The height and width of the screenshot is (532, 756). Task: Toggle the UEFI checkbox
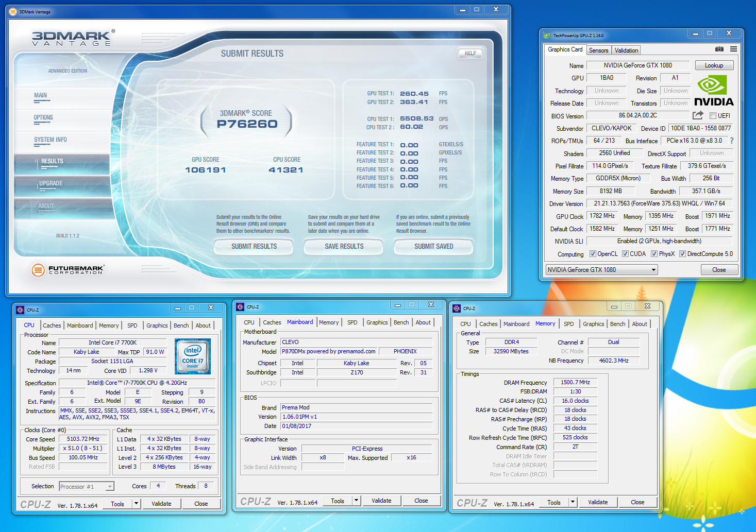(x=713, y=116)
